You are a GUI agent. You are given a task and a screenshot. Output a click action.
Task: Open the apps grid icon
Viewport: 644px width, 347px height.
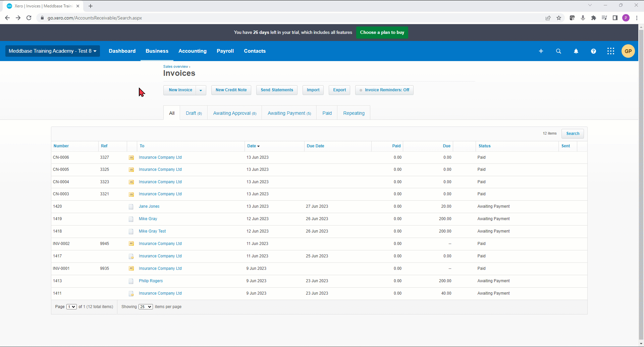(611, 51)
